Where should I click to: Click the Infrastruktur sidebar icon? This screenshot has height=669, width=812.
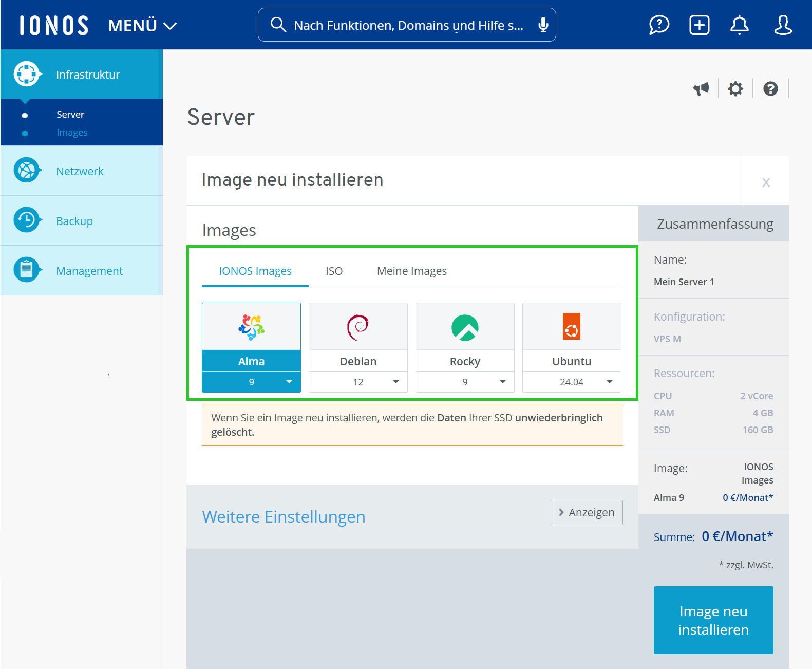[x=27, y=75]
